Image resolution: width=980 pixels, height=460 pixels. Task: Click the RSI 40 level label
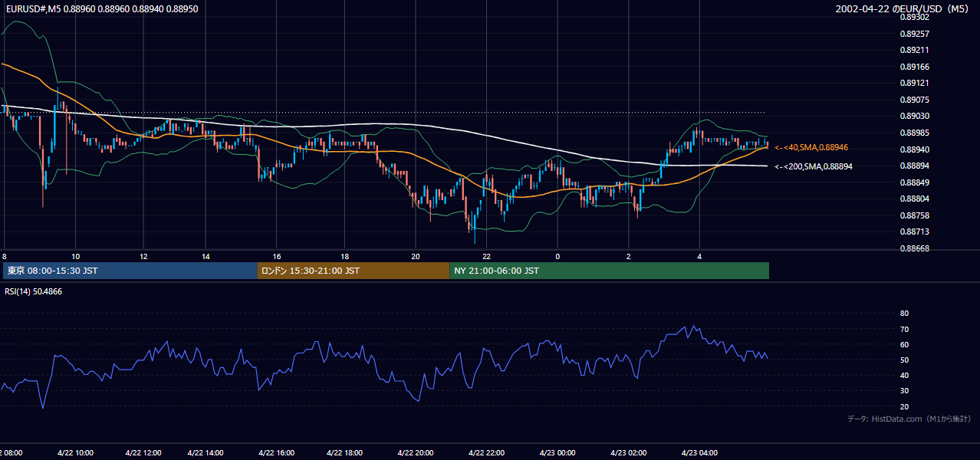tap(904, 375)
